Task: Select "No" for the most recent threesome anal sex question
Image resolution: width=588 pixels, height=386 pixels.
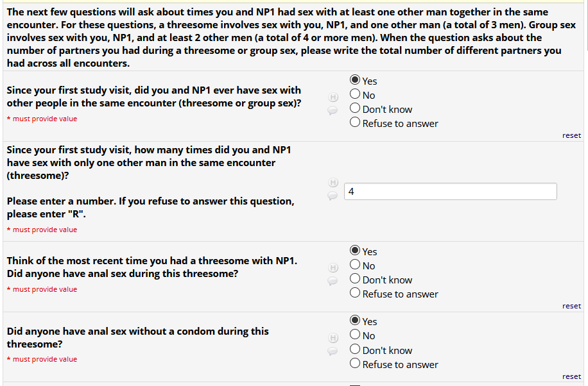Action: click(355, 265)
